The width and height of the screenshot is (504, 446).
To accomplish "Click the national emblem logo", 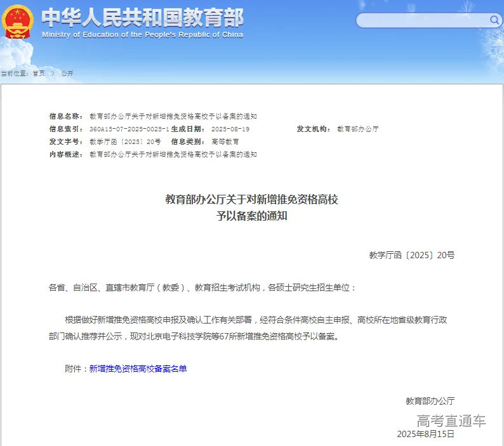I will click(17, 22).
